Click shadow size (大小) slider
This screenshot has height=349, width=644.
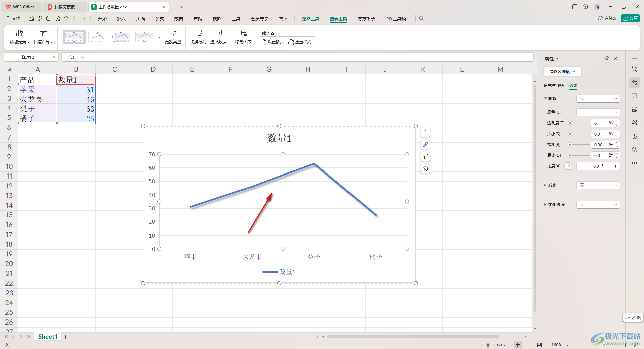pos(579,134)
